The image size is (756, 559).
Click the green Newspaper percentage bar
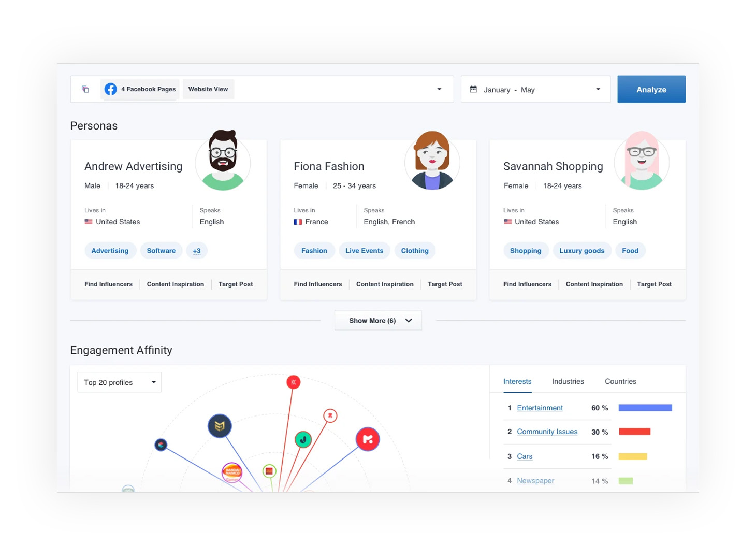click(x=626, y=481)
